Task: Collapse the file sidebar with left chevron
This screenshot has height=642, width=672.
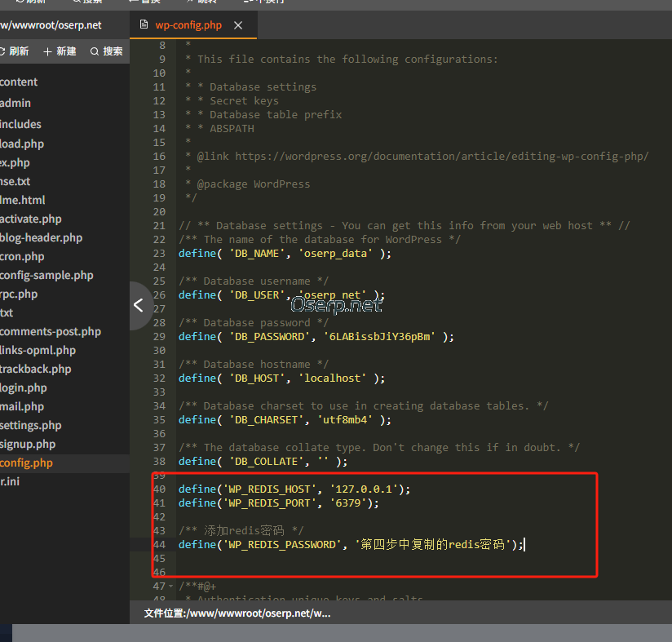Action: (139, 305)
